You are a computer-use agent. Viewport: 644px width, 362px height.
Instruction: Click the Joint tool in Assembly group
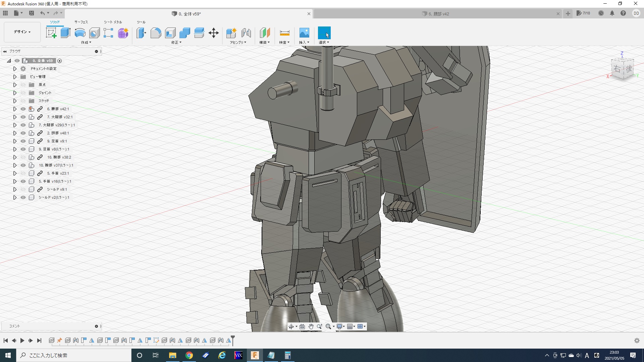click(x=246, y=33)
